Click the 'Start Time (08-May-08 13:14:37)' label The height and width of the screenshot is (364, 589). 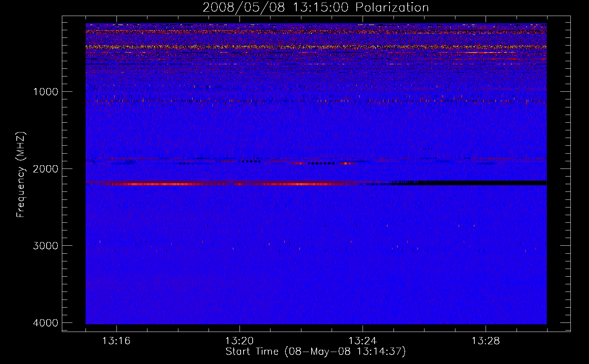tap(316, 352)
